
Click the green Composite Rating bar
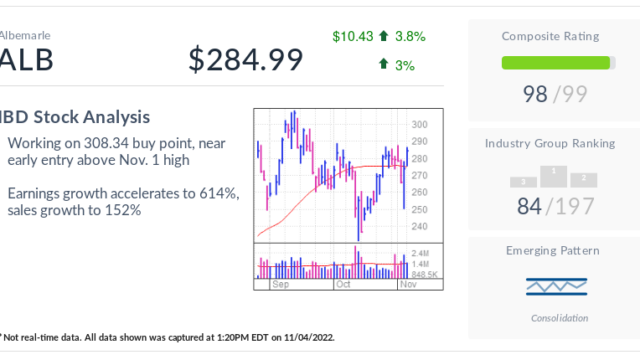558,63
